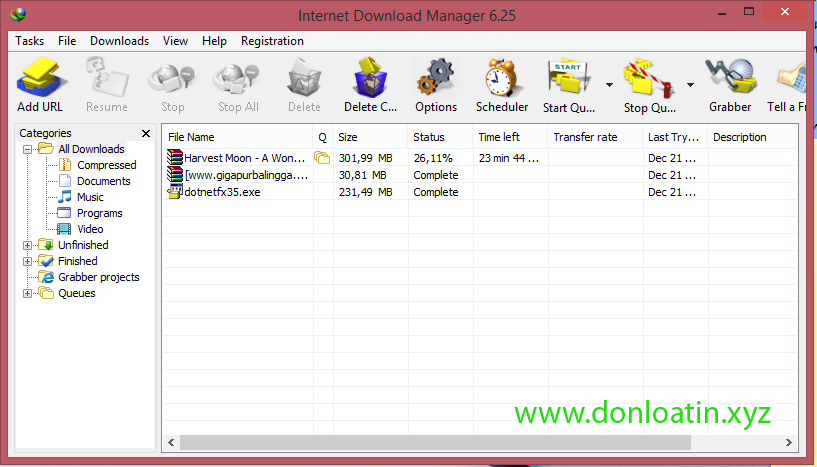Image resolution: width=817 pixels, height=467 pixels.
Task: Select the Grabber projects label
Action: coord(99,277)
